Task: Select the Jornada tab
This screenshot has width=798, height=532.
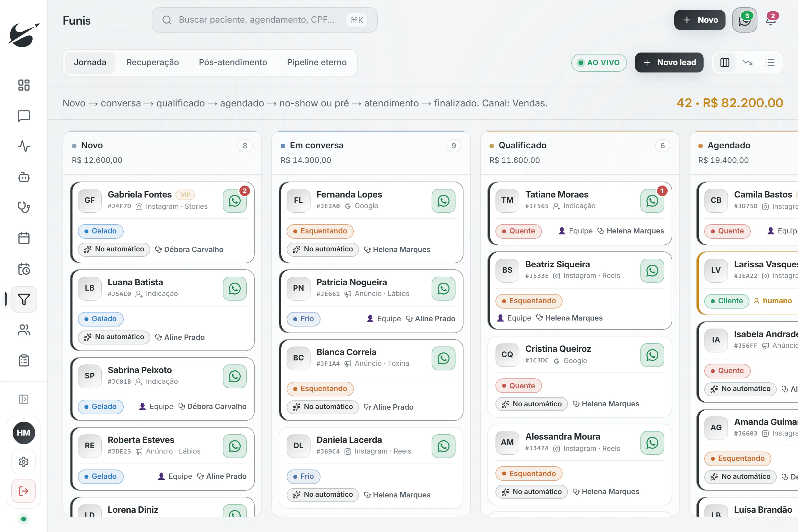Action: [x=90, y=63]
